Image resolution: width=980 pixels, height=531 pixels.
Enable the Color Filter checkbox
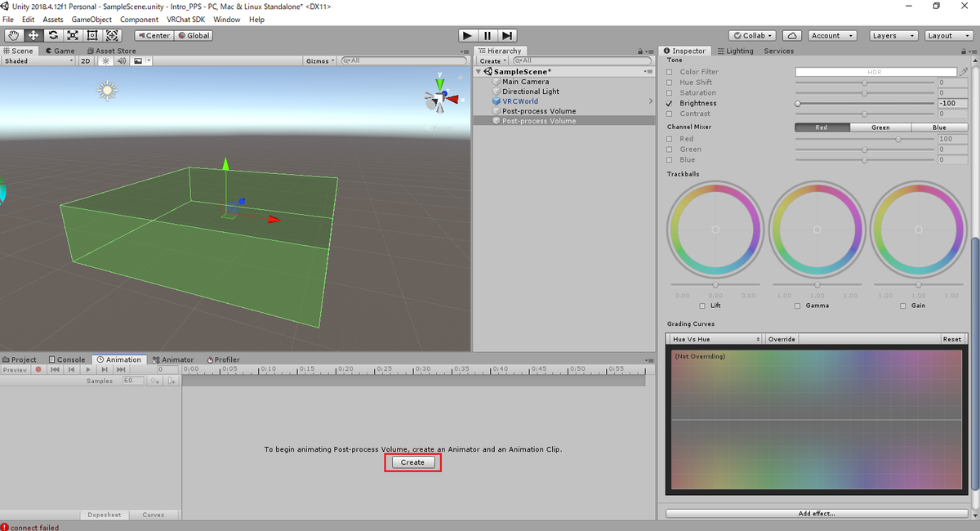point(670,72)
